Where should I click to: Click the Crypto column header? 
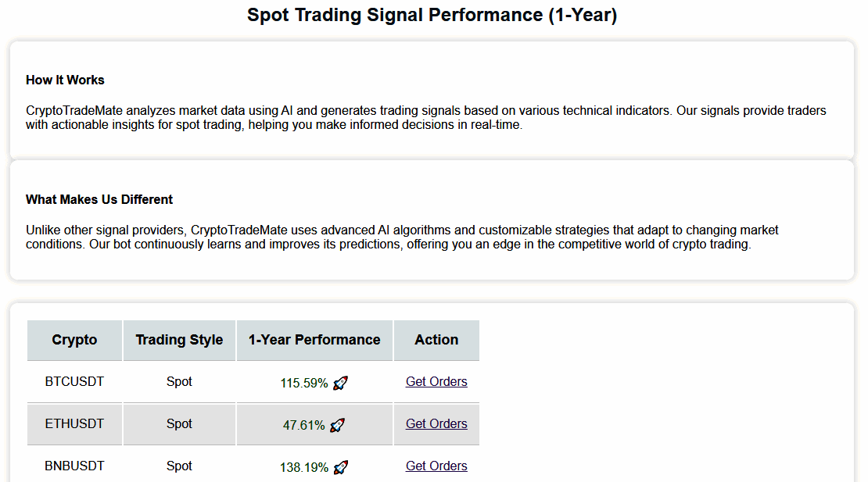point(74,340)
